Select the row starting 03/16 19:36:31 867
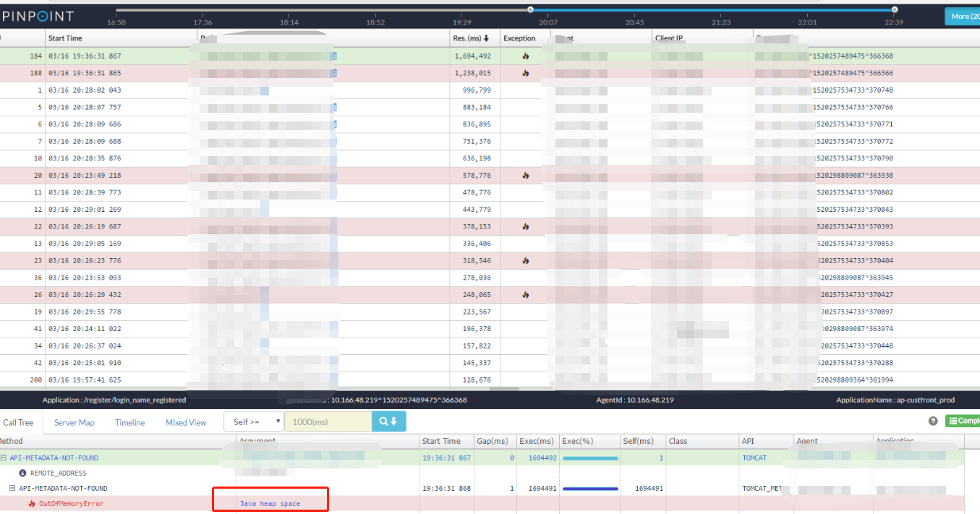 490,56
